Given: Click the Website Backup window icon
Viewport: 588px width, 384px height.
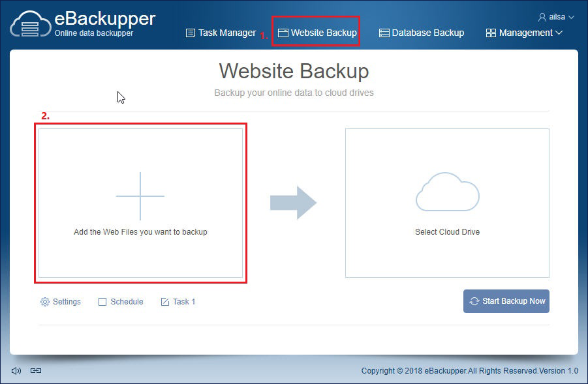Looking at the screenshot, I should click(283, 33).
